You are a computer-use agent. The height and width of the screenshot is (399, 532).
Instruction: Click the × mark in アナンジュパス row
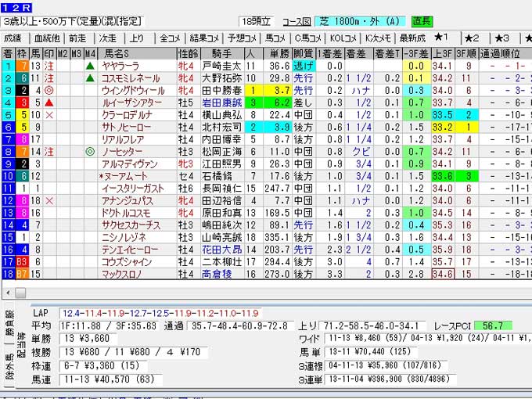click(49, 200)
